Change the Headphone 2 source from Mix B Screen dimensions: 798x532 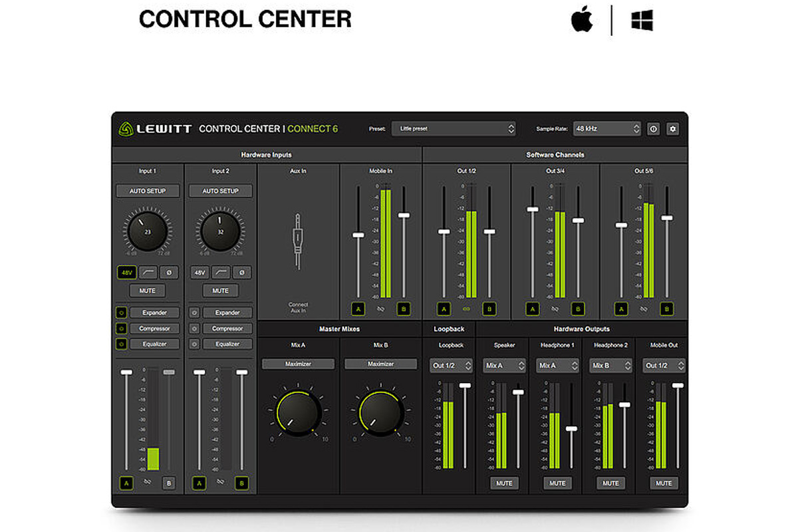pyautogui.click(x=610, y=366)
